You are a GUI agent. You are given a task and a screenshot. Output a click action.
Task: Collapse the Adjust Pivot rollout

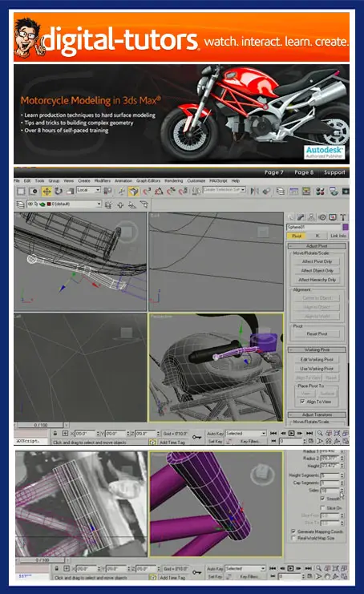(x=317, y=246)
